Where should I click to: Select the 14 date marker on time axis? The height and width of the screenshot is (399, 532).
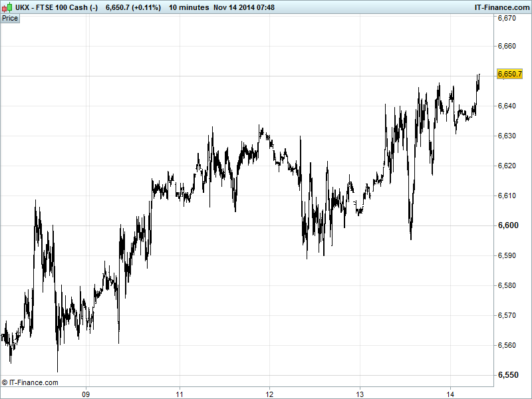coord(450,393)
